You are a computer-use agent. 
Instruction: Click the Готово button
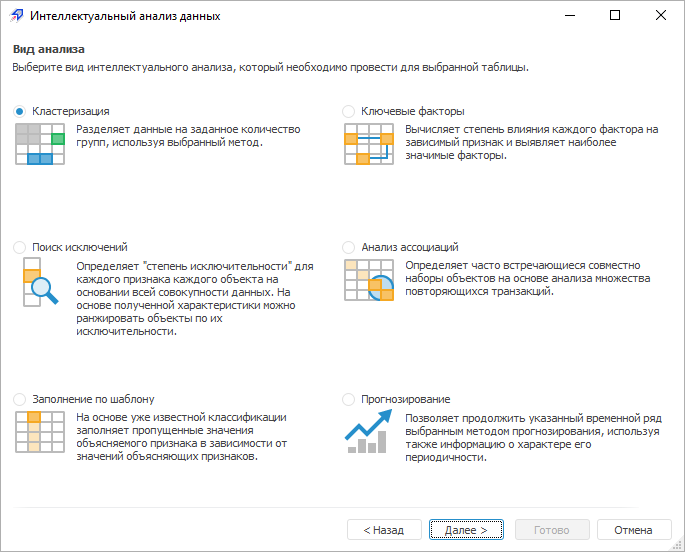[x=552, y=530]
